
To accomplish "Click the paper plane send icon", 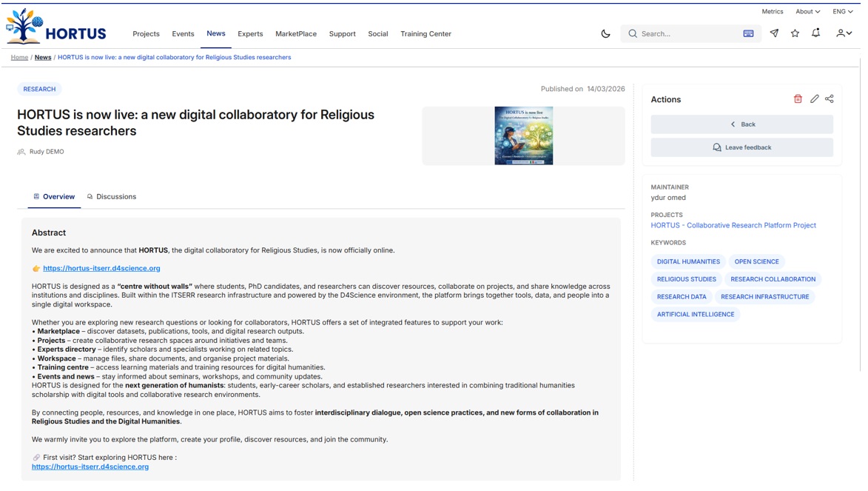I will click(775, 33).
